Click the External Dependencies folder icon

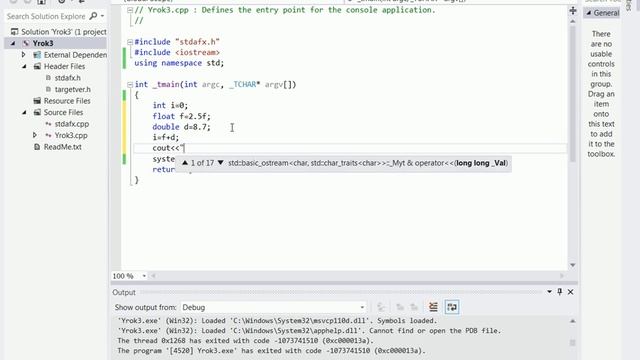37,55
